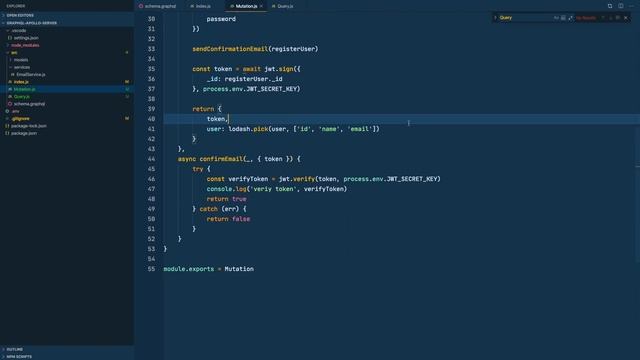Click 'confirmEmail' function name on line 44

pyautogui.click(x=221, y=159)
